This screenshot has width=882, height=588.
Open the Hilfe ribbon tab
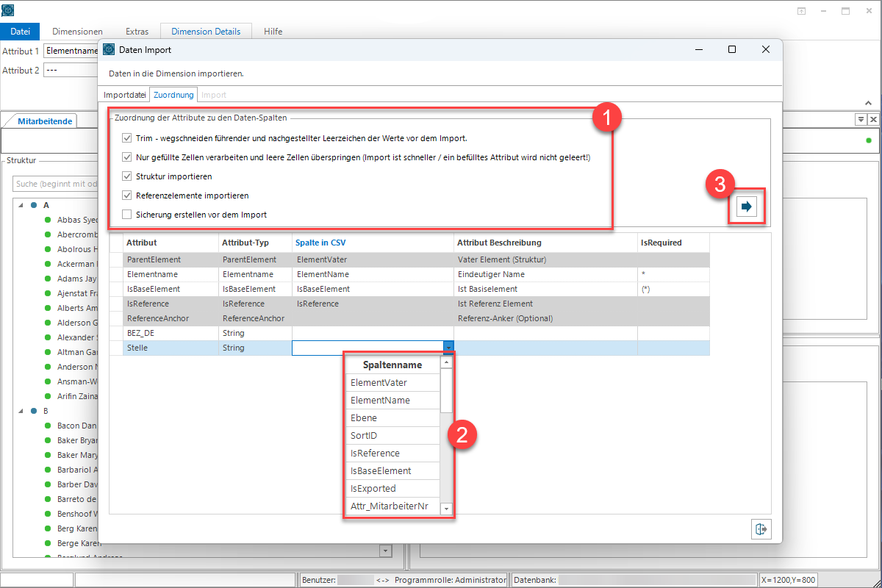(273, 32)
